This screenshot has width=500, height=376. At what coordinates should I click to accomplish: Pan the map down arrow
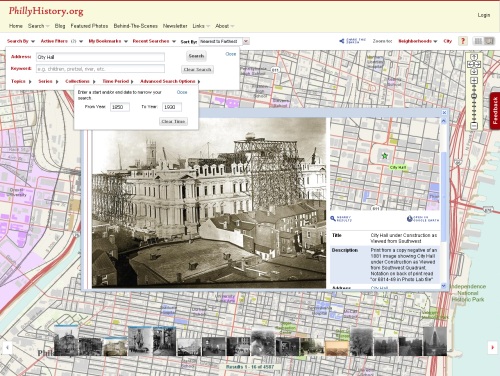point(474,72)
